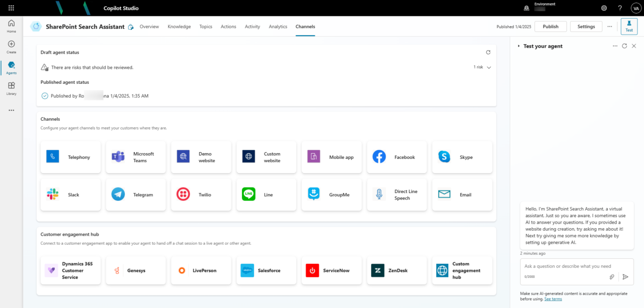The height and width of the screenshot is (308, 644).
Task: Switch to the Activity tab
Action: click(x=253, y=27)
